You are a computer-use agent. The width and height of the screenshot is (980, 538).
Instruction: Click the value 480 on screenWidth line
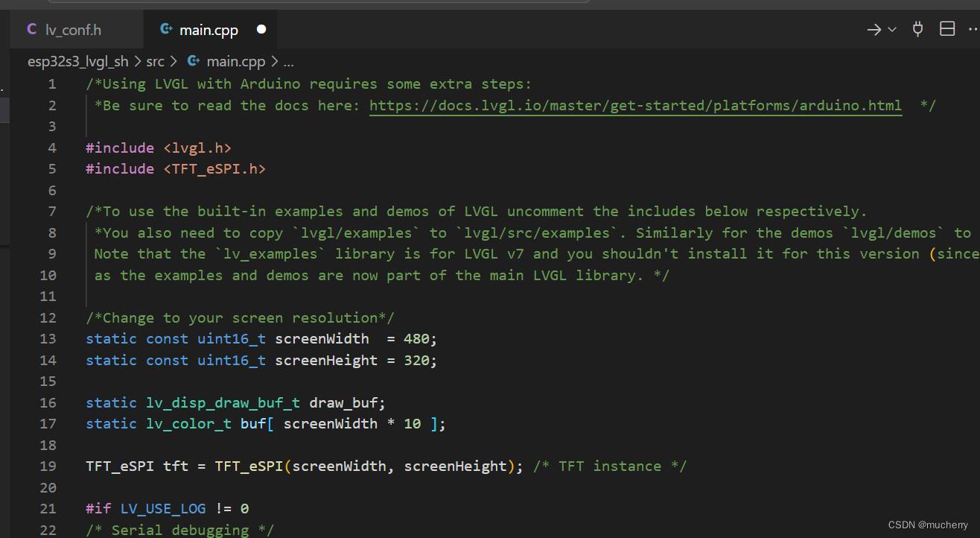[x=416, y=339]
